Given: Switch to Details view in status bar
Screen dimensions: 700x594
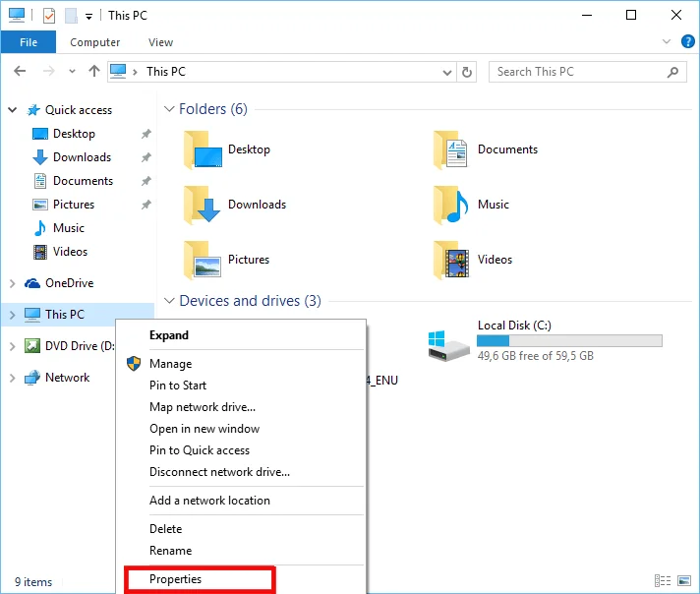Looking at the screenshot, I should pos(663,580).
